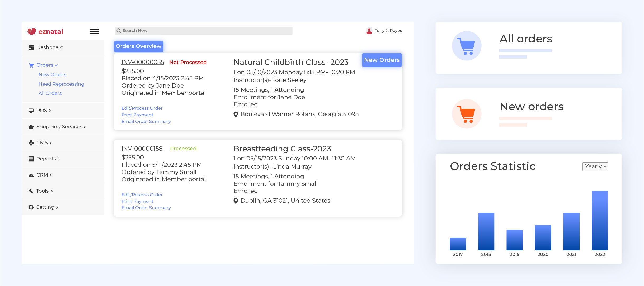Click the eznatal logo
The image size is (644, 286).
point(45,31)
